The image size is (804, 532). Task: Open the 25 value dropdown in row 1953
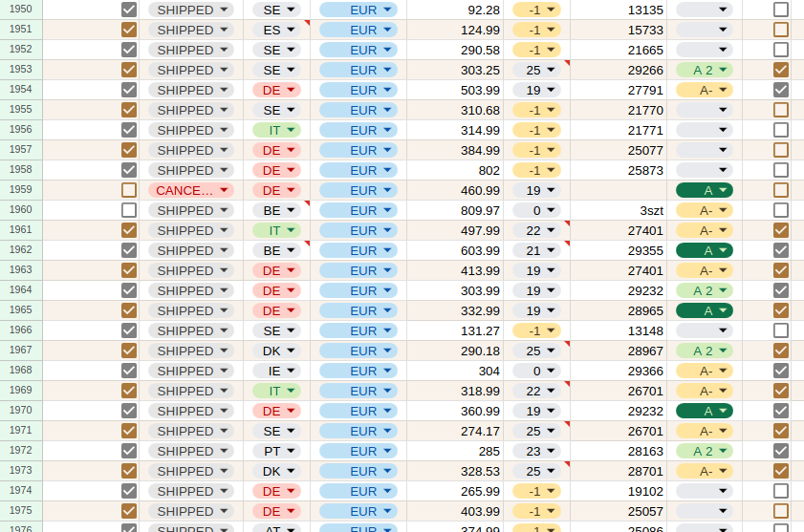coord(536,70)
